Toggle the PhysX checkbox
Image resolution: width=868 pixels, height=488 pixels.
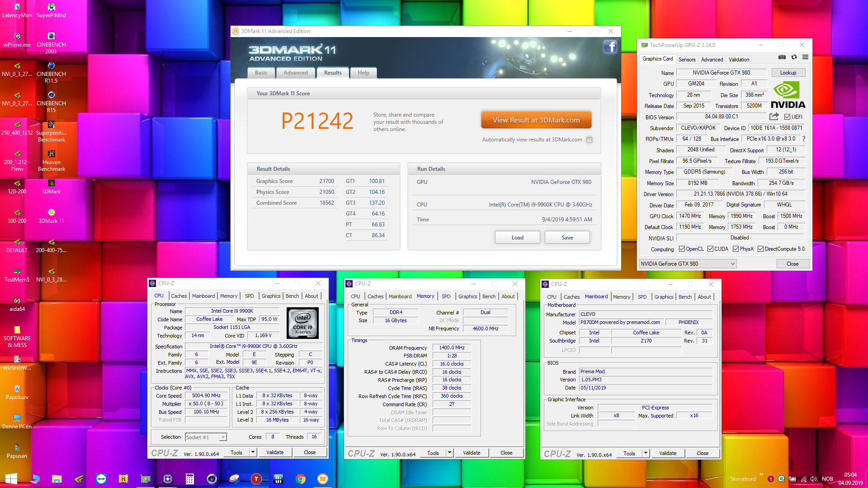pos(736,249)
